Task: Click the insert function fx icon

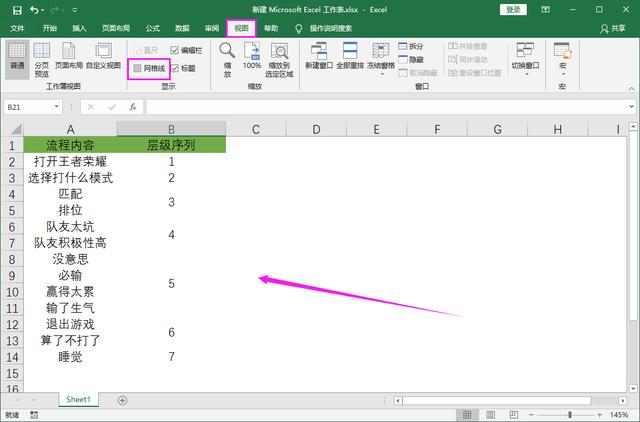Action: tap(133, 107)
